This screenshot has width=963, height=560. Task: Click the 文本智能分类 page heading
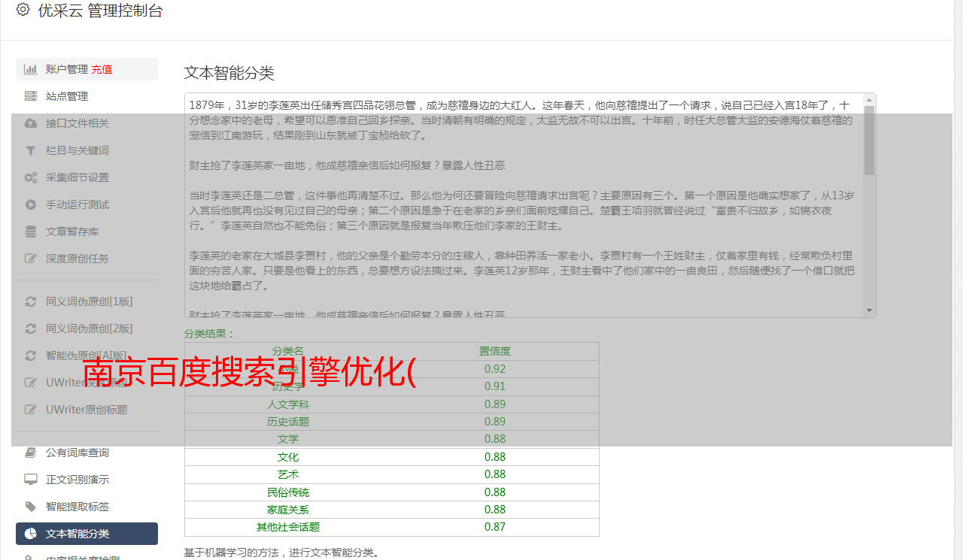pos(229,73)
